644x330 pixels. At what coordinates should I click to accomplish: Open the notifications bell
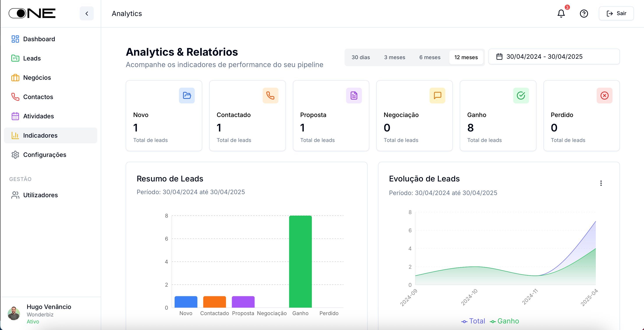561,14
